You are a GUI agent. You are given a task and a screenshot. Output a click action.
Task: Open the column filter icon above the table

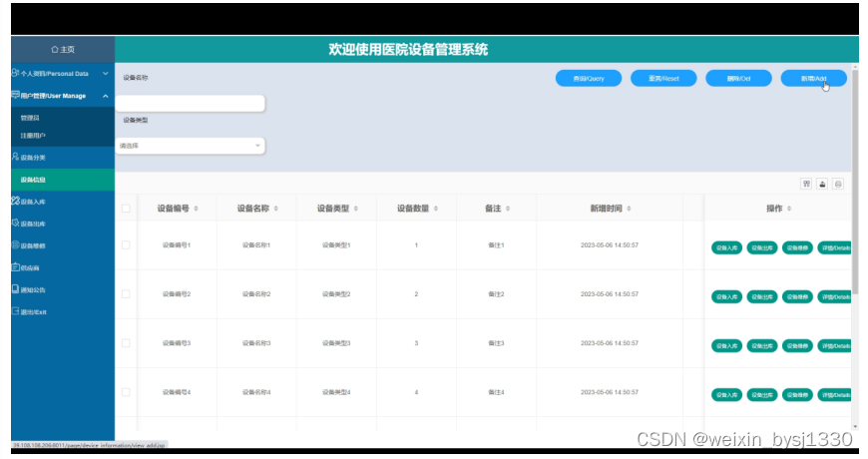[x=806, y=184]
